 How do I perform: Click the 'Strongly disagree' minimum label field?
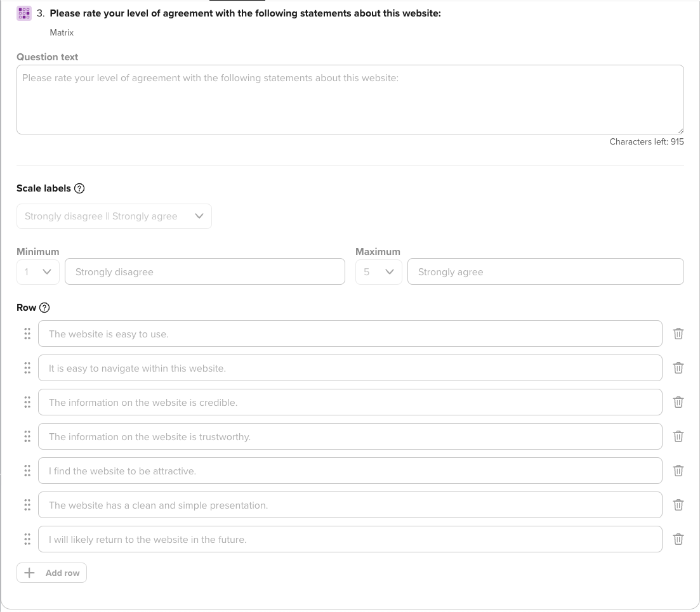pos(205,272)
